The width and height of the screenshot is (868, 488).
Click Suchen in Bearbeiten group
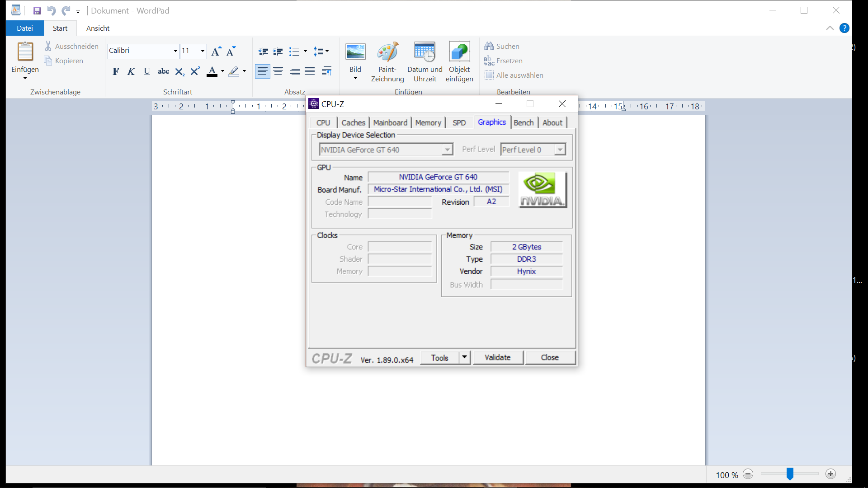click(502, 46)
